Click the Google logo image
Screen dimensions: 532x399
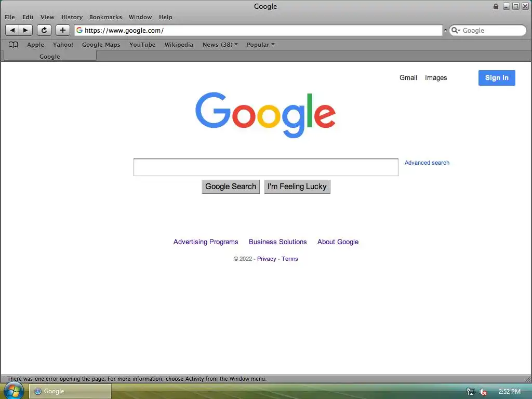coord(265,115)
